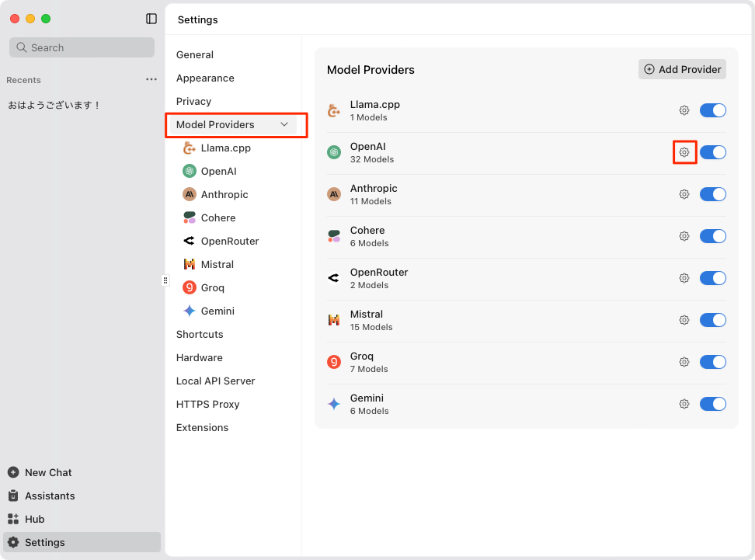Open Mistral provider settings gear
This screenshot has width=755, height=560.
coord(684,320)
